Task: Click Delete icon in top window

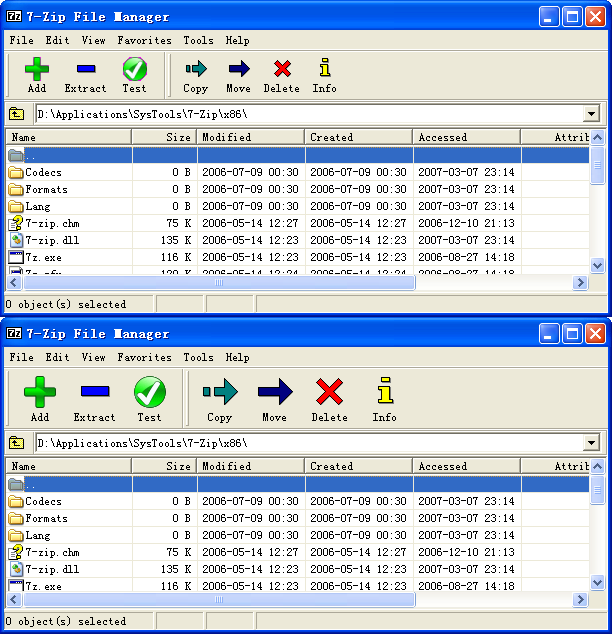Action: click(282, 69)
